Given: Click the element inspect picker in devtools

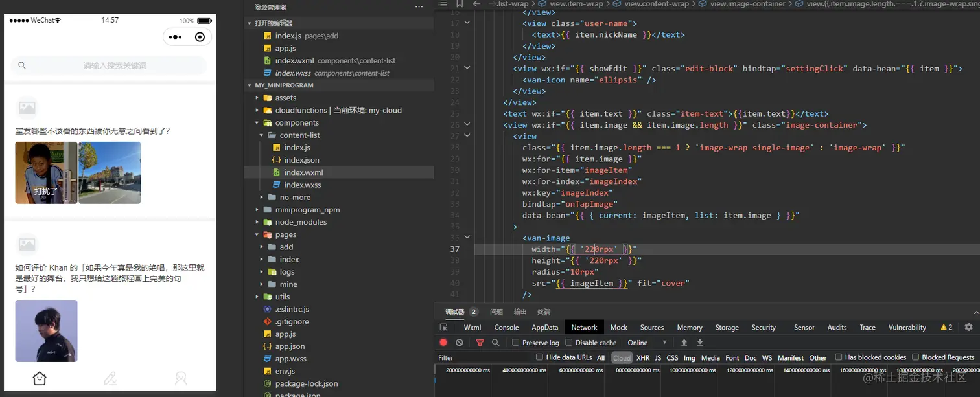Looking at the screenshot, I should pyautogui.click(x=443, y=328).
